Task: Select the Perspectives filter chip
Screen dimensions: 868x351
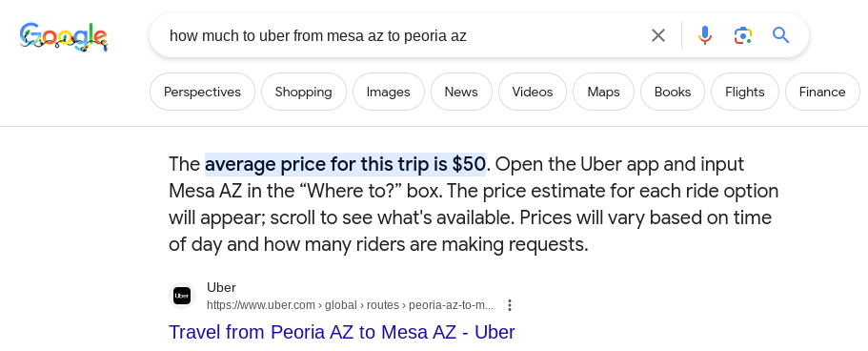Action: (x=202, y=92)
